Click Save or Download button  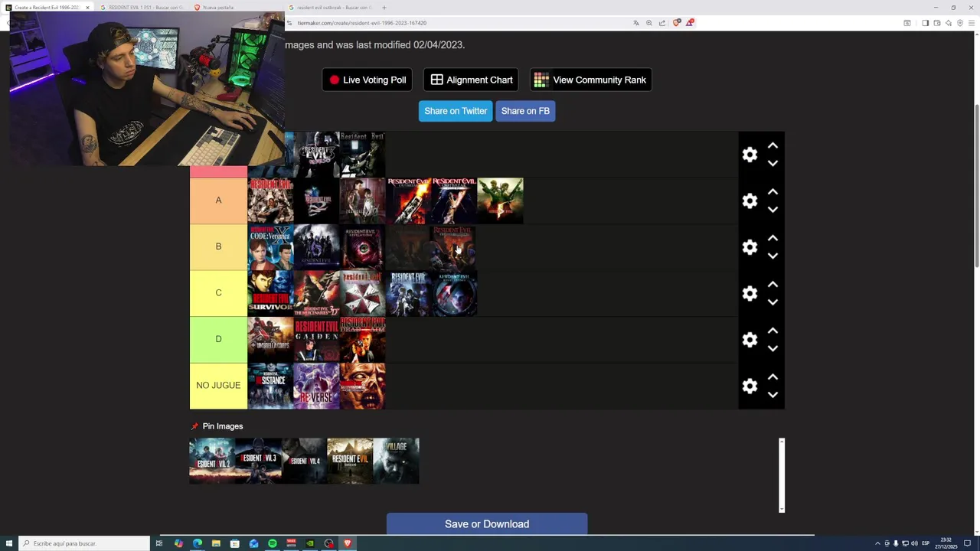tap(487, 524)
